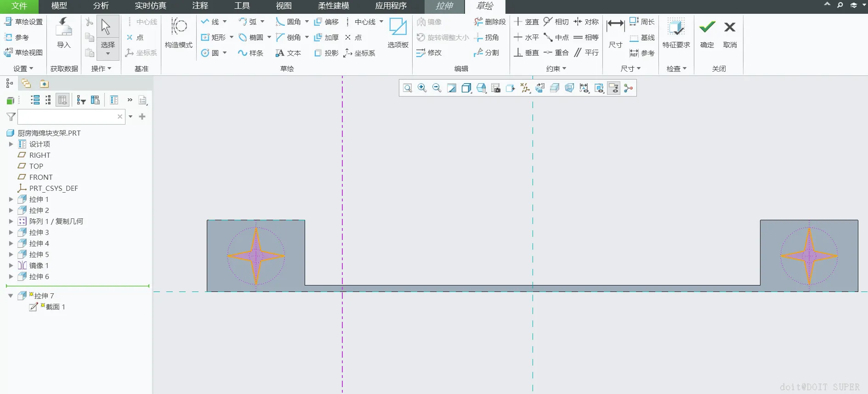This screenshot has height=394, width=868.
Task: Open the 选项板 palette
Action: (398, 33)
